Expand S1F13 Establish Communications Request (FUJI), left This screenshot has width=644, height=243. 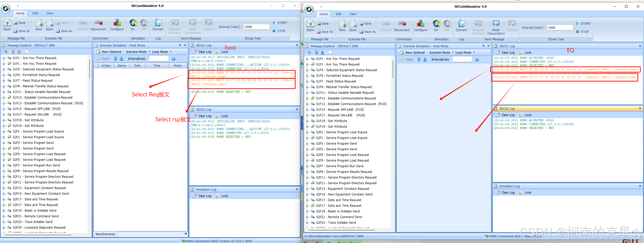click(4, 103)
